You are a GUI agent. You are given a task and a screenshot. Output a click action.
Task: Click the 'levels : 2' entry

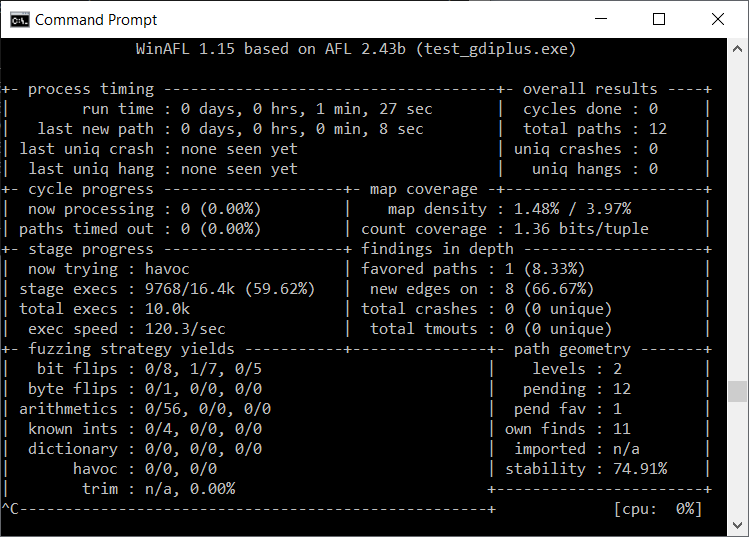point(577,369)
